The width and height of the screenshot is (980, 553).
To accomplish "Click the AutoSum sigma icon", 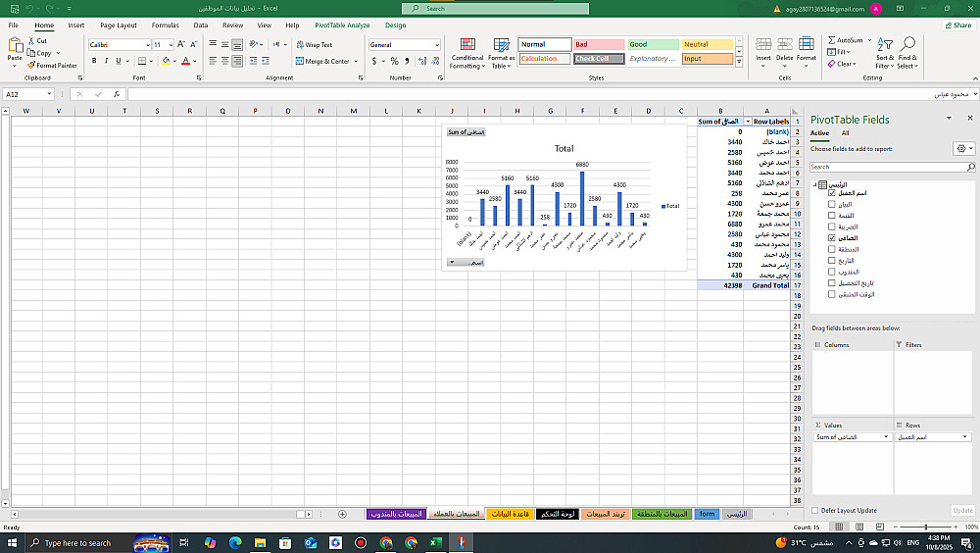I will (x=832, y=40).
